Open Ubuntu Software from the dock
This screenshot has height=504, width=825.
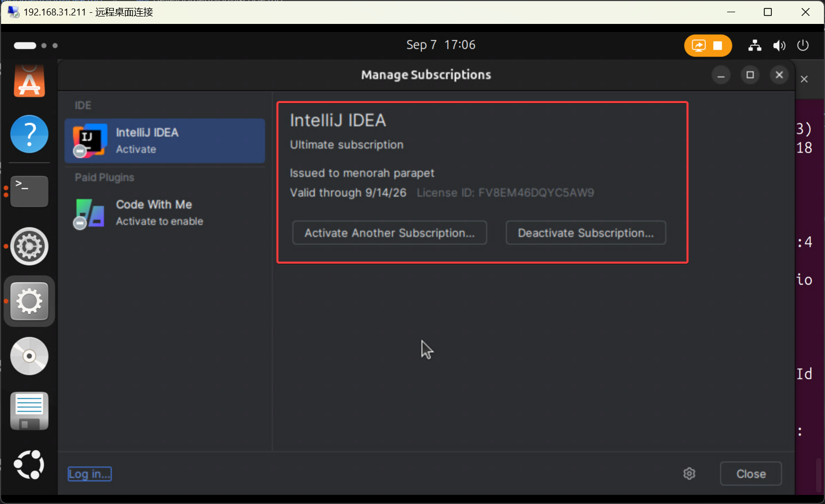[29, 82]
